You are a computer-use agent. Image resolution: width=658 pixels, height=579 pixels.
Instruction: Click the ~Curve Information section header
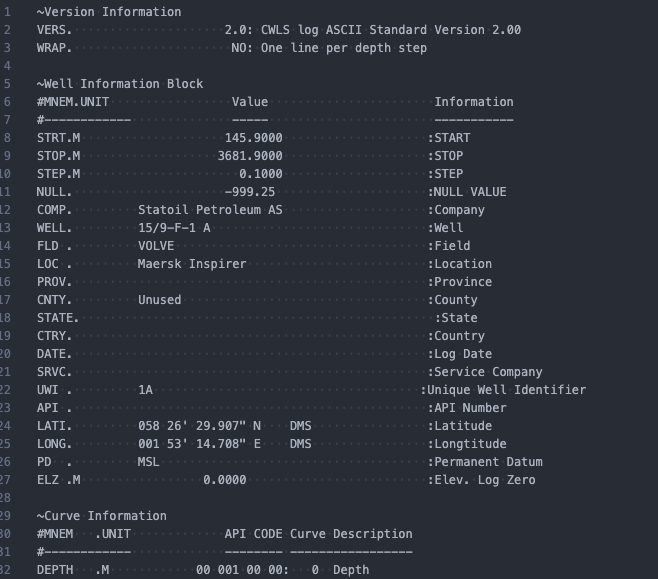101,516
